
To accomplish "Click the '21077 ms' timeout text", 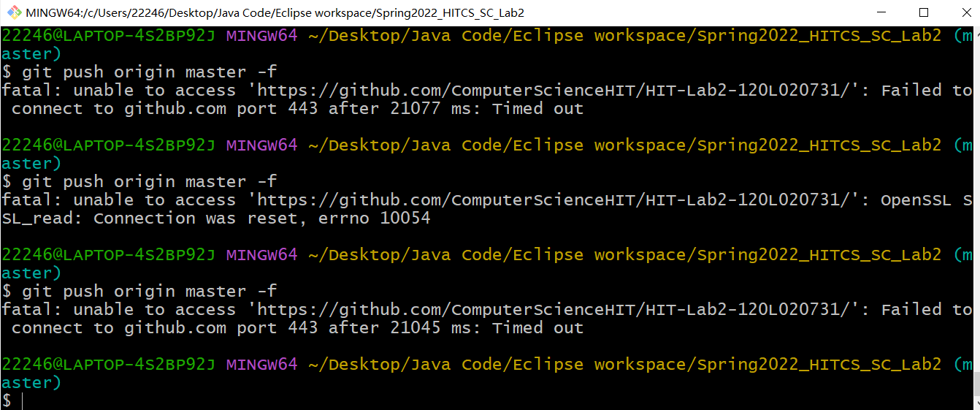I will (x=405, y=109).
